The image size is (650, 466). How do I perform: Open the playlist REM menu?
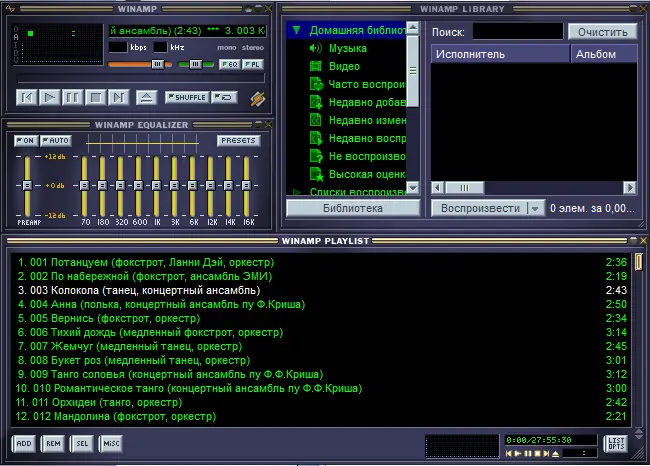(53, 444)
